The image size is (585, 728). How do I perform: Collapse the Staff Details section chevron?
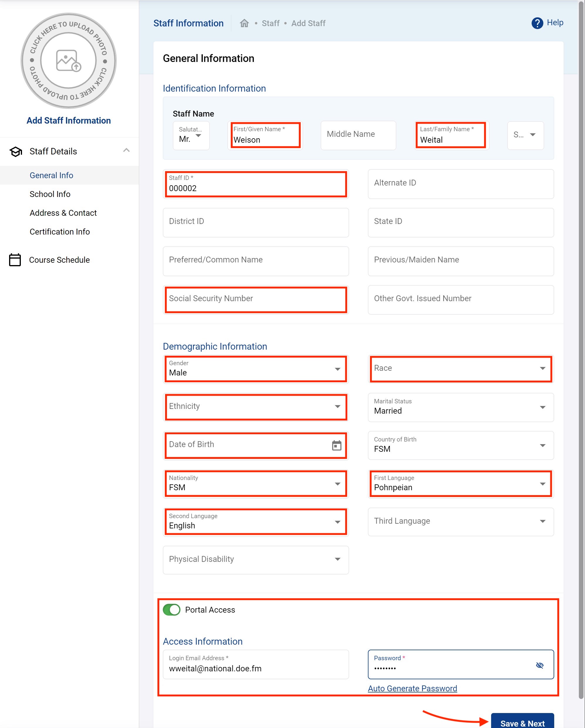coord(126,151)
